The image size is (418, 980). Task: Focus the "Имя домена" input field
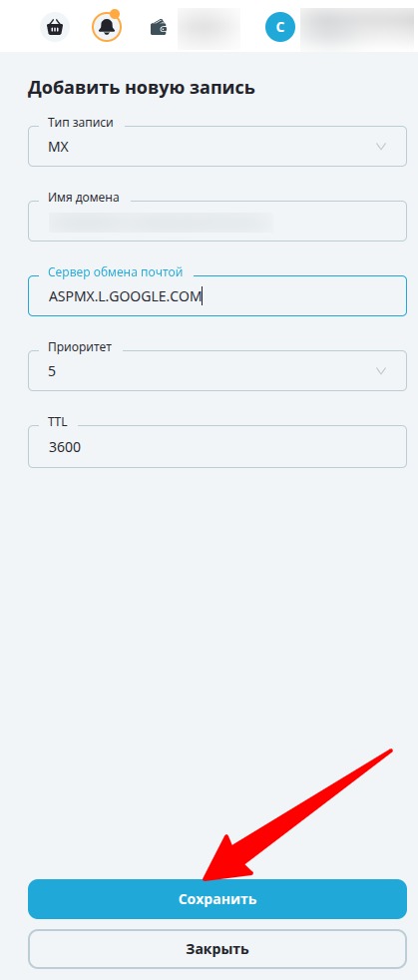[x=217, y=222]
